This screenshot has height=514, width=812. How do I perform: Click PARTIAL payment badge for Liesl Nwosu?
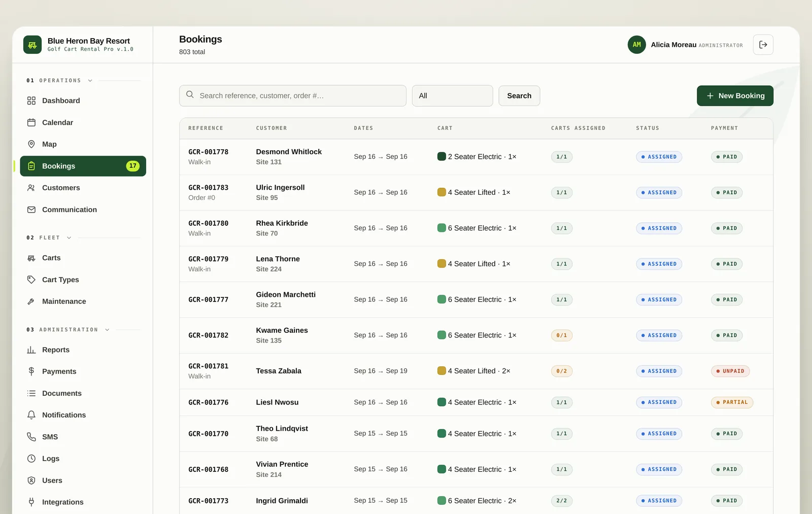tap(732, 402)
